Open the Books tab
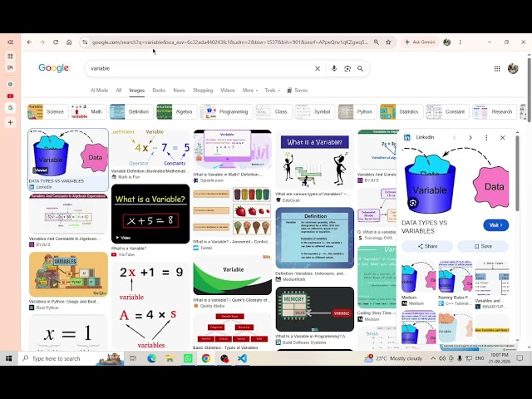This screenshot has height=399, width=532. (159, 91)
